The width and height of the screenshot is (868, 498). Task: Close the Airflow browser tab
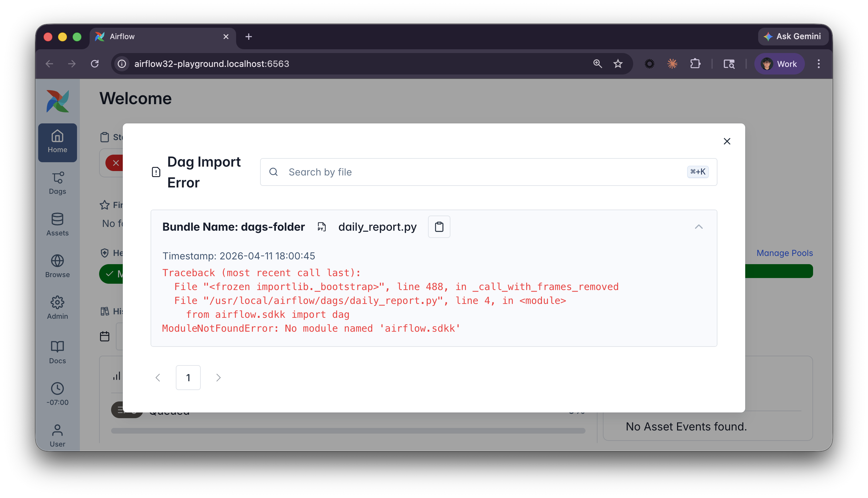click(226, 37)
